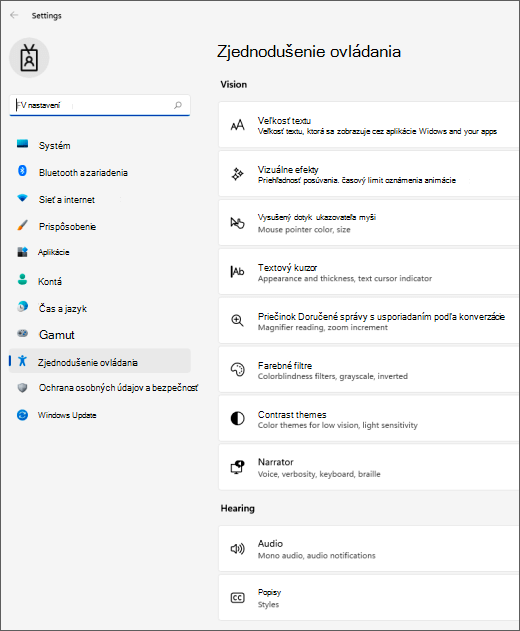Open Narrator settings

(x=369, y=467)
